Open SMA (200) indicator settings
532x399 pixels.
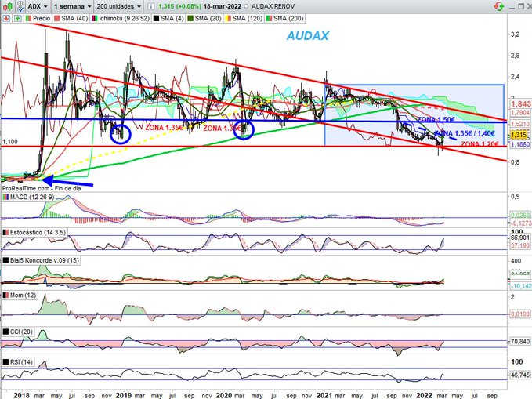284,18
